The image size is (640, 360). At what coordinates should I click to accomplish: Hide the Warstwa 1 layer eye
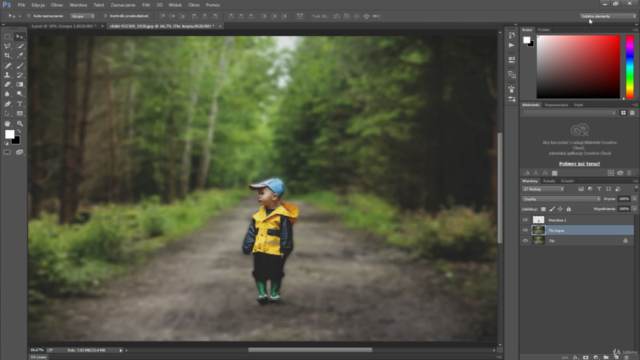coord(525,220)
